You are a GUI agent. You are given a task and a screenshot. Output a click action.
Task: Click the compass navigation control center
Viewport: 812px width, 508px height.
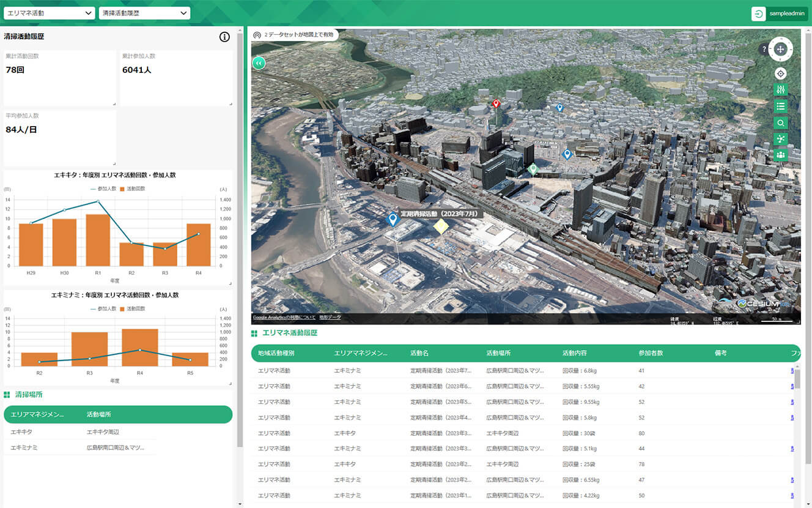780,49
